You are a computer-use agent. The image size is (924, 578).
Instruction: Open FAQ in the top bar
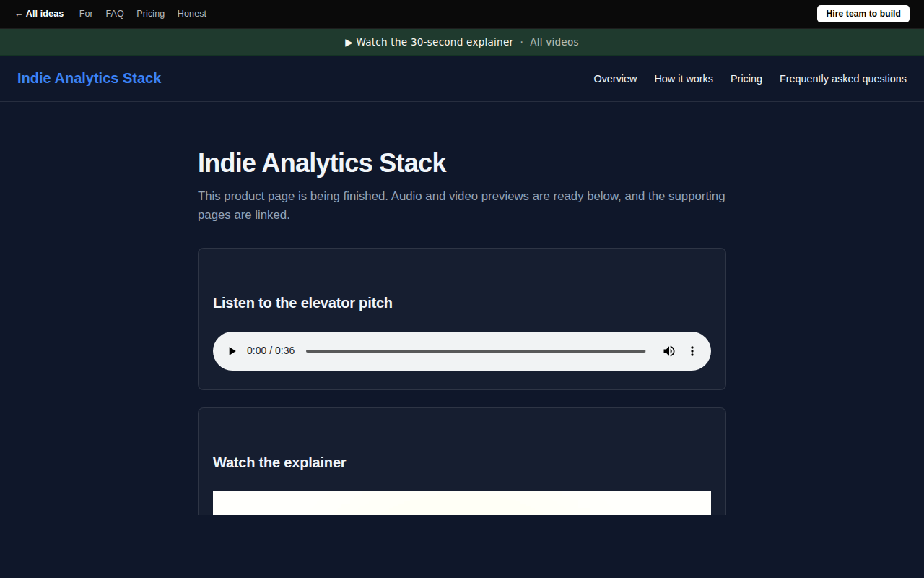tap(115, 14)
